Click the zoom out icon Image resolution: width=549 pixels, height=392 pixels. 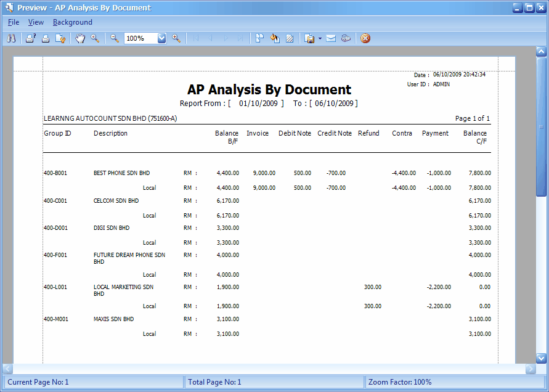point(115,38)
